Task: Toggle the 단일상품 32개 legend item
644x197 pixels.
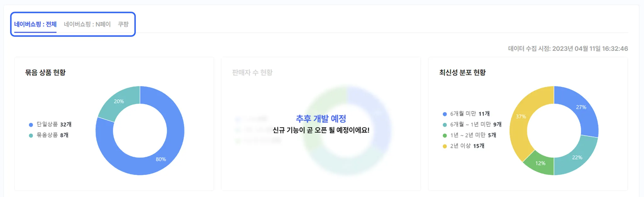Action: [x=50, y=124]
